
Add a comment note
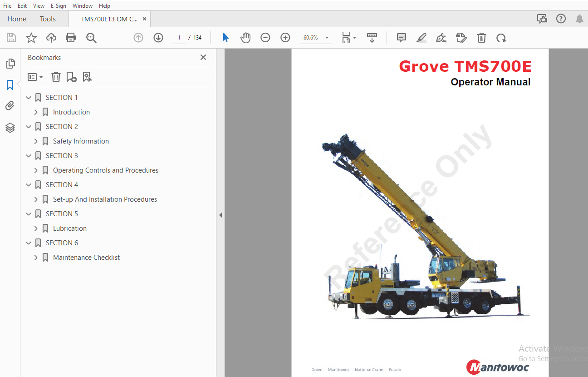(x=402, y=38)
